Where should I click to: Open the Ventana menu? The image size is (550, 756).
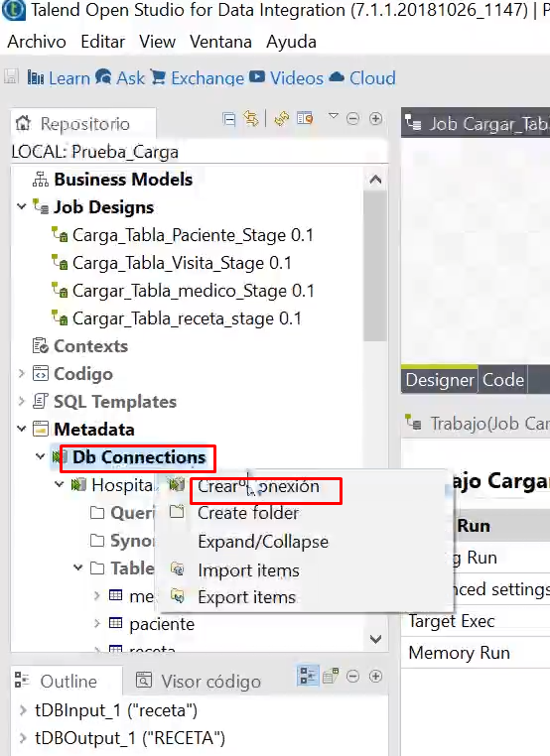220,42
